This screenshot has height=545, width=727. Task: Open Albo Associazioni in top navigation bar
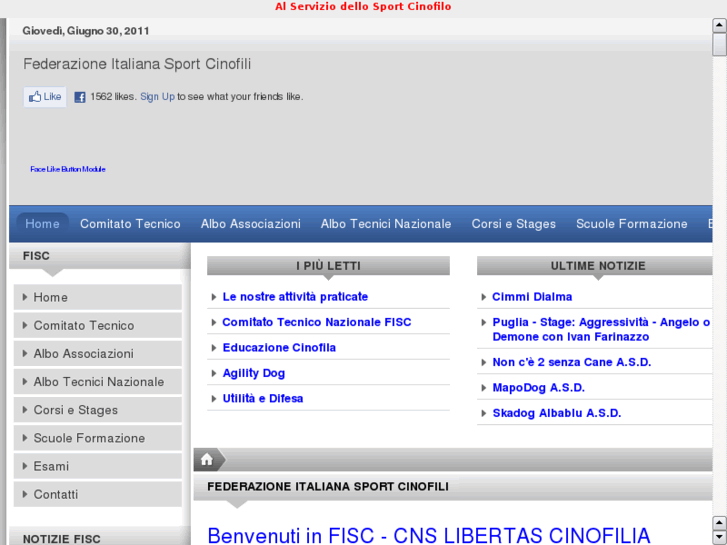tap(251, 224)
